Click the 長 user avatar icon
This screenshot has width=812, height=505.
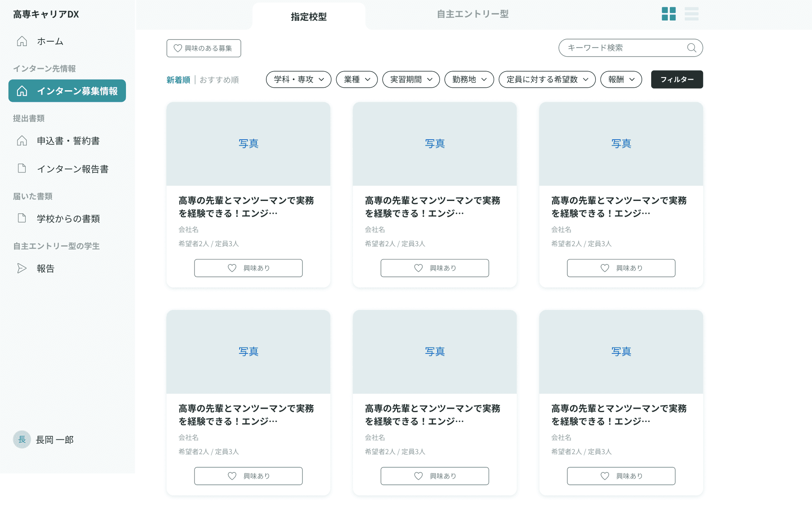coord(22,439)
